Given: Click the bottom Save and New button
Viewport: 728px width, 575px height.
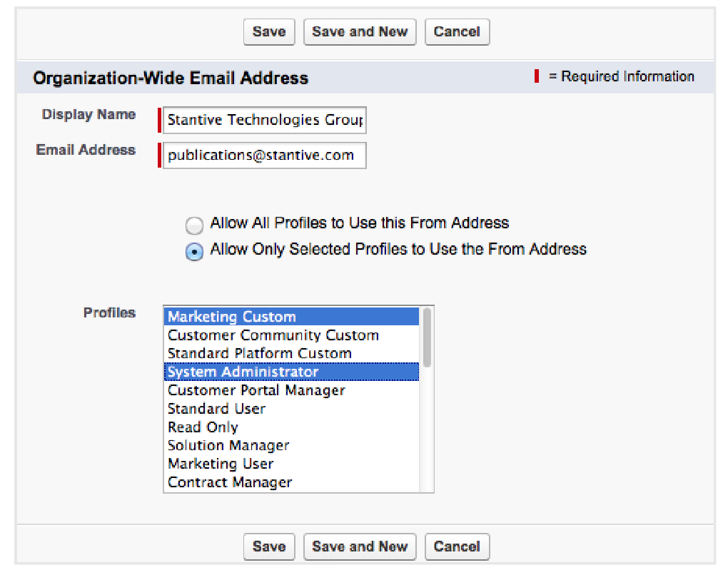Looking at the screenshot, I should (360, 547).
